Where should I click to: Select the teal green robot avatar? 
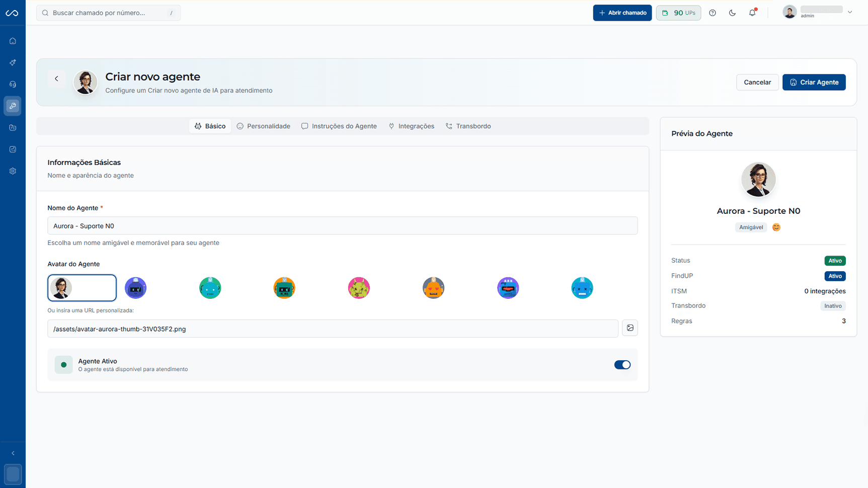(x=210, y=288)
